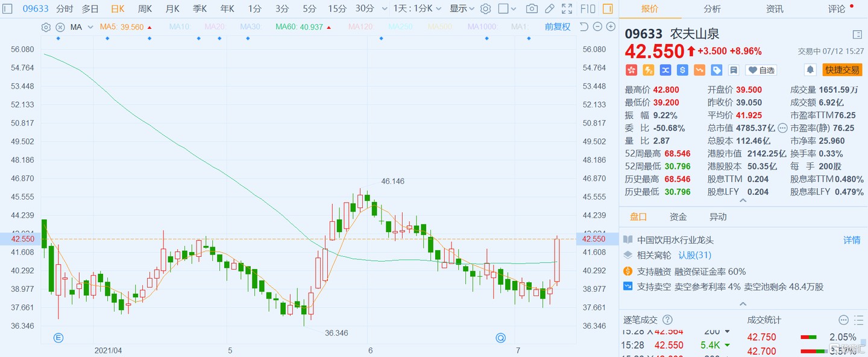
Task: Click the 快捷交易 quick trade button
Action: click(x=842, y=70)
